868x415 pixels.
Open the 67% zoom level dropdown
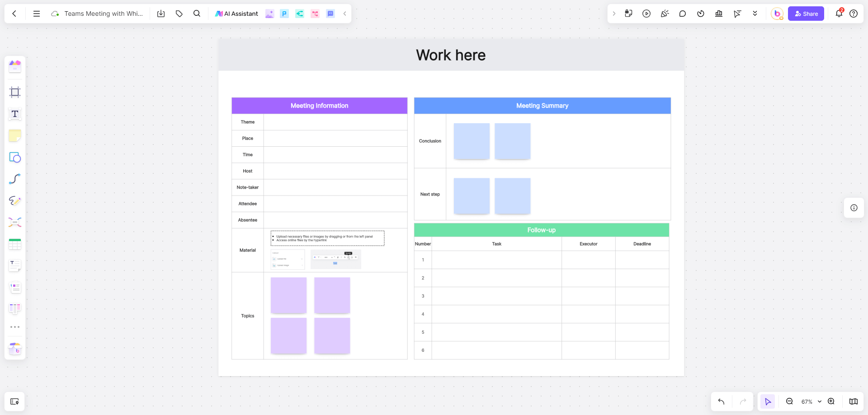pos(811,401)
